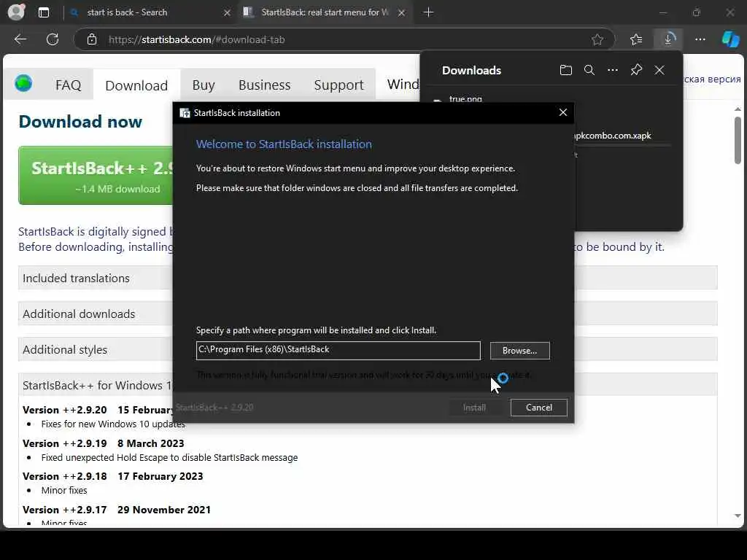Click the Install button
The height and width of the screenshot is (560, 747).
point(474,408)
